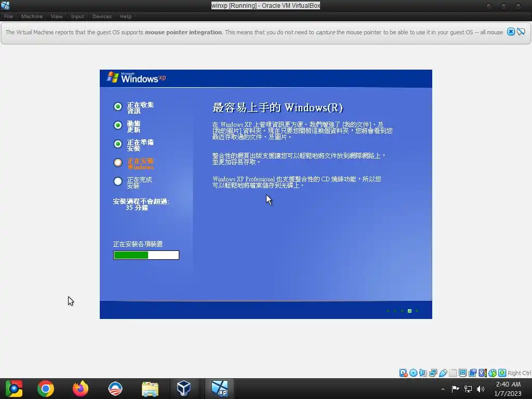The width and height of the screenshot is (532, 399).
Task: Click the VirtualBox window icon in title bar
Action: (x=5, y=5)
